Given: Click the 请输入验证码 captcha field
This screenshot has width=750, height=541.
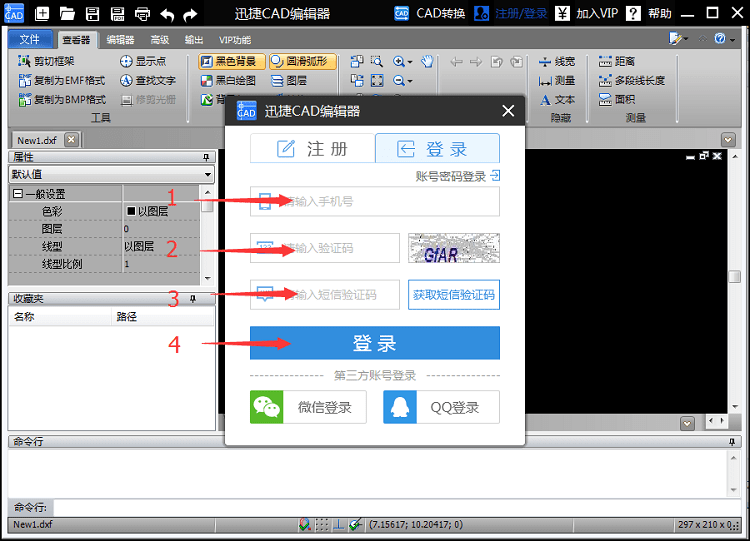Looking at the screenshot, I should click(x=325, y=248).
